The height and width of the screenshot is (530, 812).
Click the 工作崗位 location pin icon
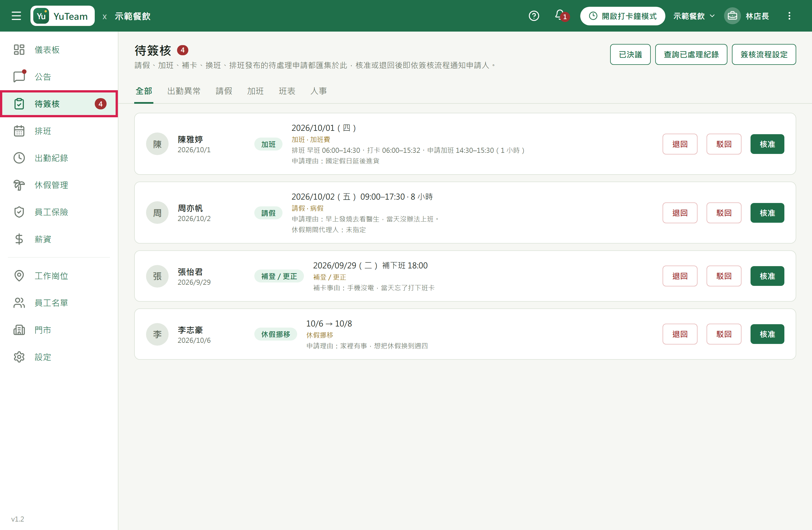pos(19,276)
